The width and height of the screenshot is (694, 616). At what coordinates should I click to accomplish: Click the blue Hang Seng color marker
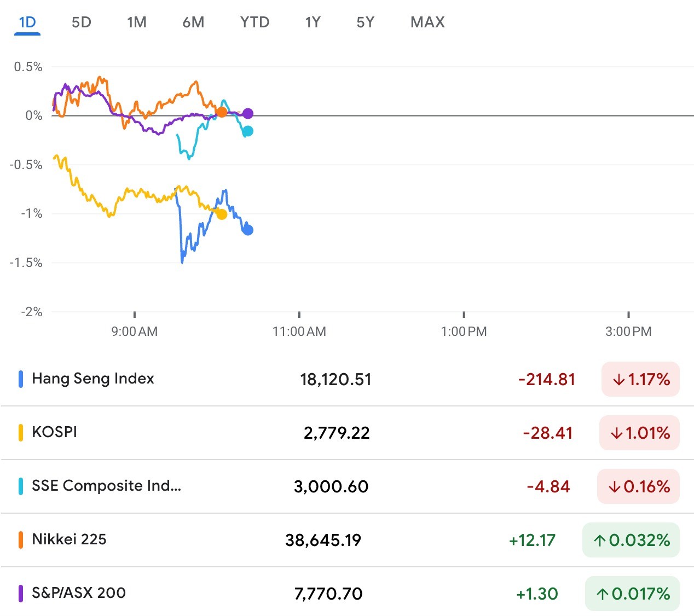click(x=21, y=379)
